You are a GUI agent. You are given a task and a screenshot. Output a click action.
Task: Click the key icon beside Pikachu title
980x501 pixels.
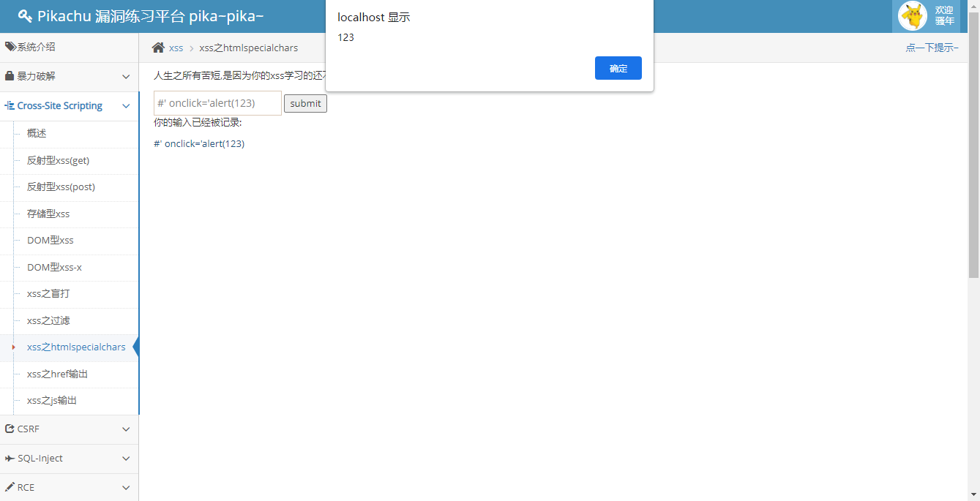pyautogui.click(x=25, y=16)
